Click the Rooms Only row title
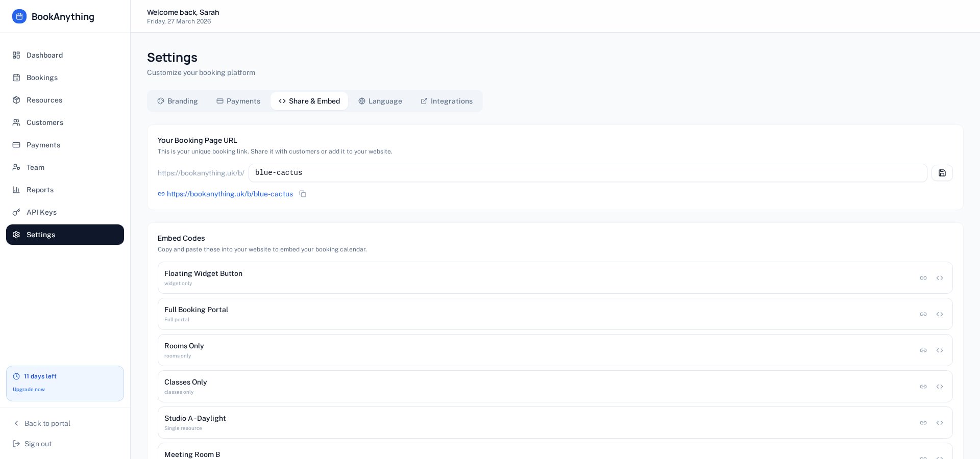The image size is (980, 459). (184, 346)
